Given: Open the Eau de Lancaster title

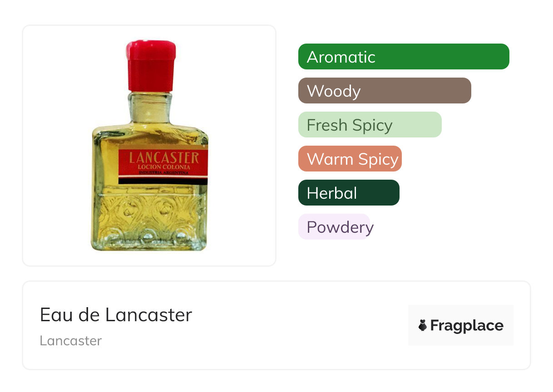Looking at the screenshot, I should coord(116,315).
